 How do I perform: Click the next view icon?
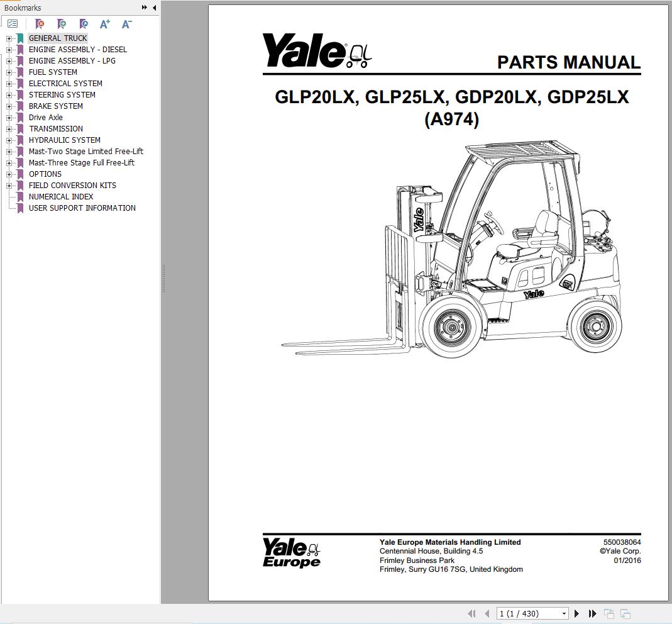click(624, 613)
